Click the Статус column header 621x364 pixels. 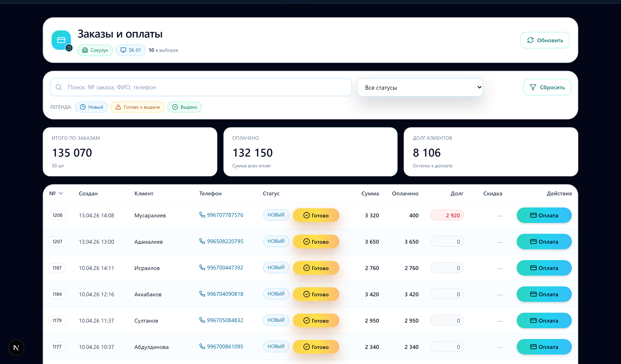[x=271, y=193]
